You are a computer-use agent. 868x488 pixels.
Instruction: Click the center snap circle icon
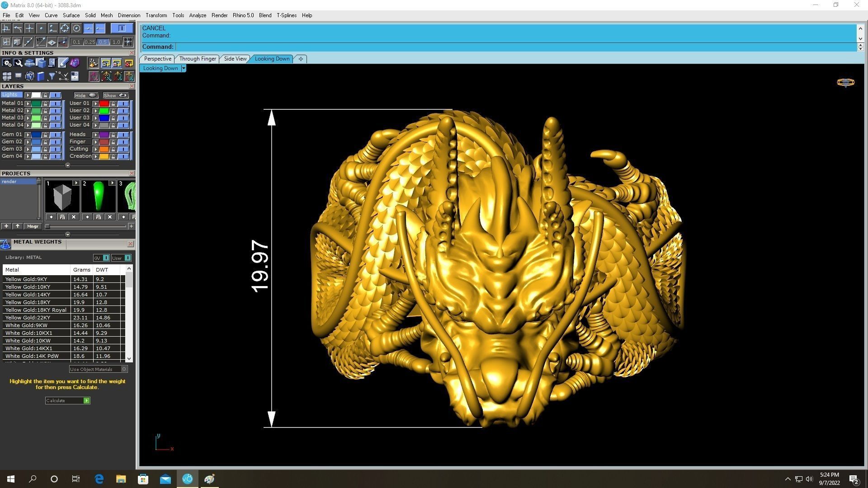[76, 28]
